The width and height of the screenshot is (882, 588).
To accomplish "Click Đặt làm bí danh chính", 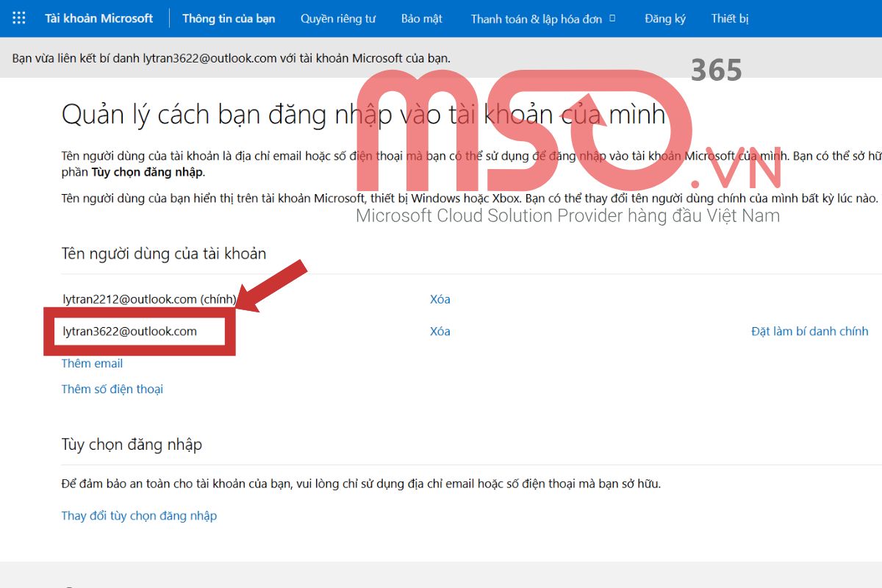I will tap(810, 331).
